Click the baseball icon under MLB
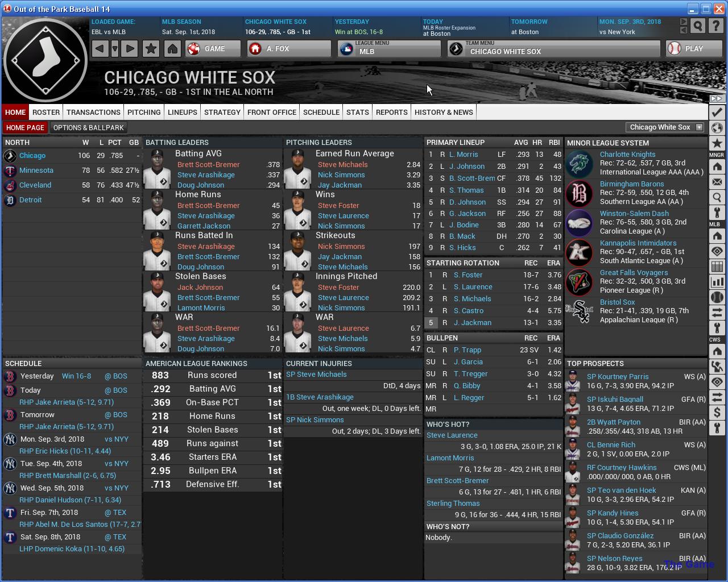The width and height of the screenshot is (728, 582). click(x=717, y=297)
